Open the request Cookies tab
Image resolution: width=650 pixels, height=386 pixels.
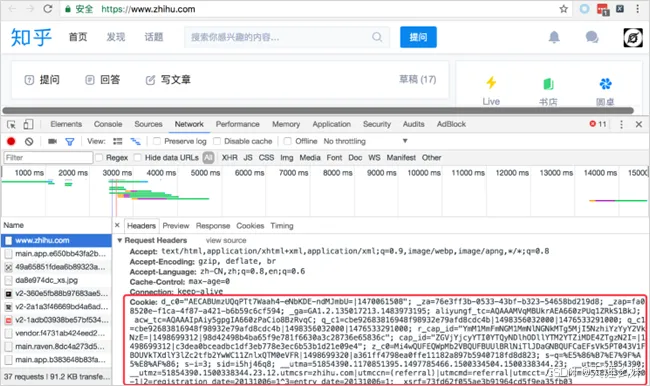250,226
